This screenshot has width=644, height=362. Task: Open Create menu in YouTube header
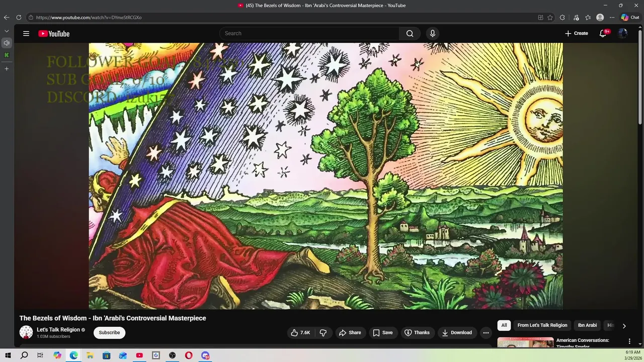[x=576, y=34]
